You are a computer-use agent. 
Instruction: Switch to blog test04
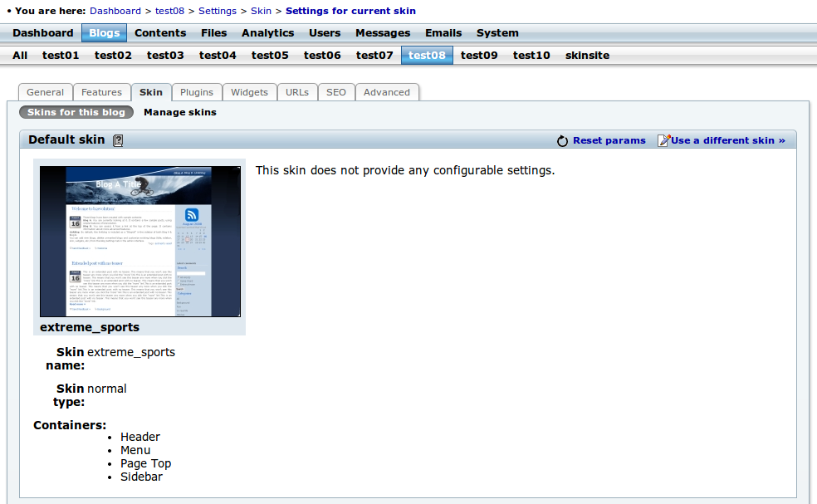pos(218,56)
